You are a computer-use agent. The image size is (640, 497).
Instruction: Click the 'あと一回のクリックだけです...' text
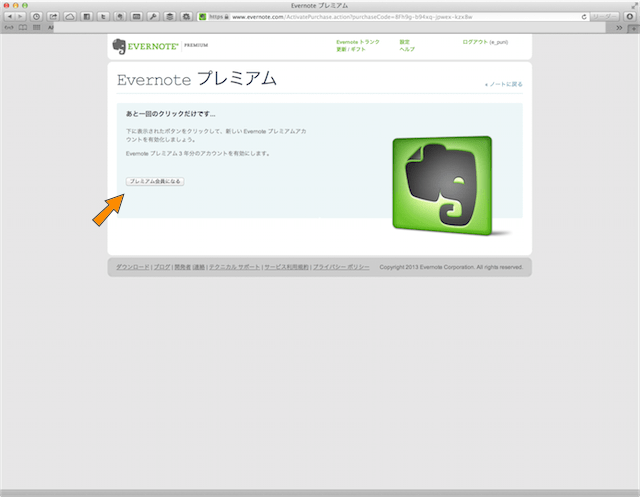pos(171,114)
